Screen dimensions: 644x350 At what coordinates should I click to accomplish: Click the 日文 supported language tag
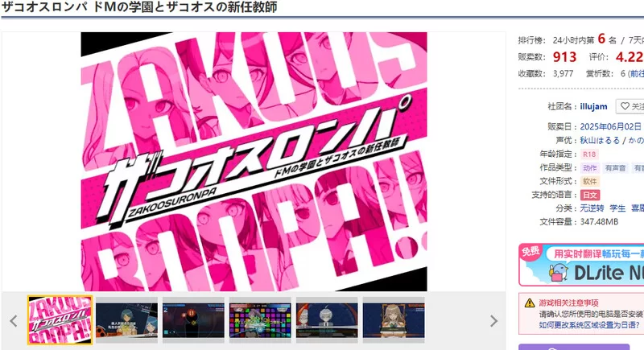pyautogui.click(x=590, y=195)
